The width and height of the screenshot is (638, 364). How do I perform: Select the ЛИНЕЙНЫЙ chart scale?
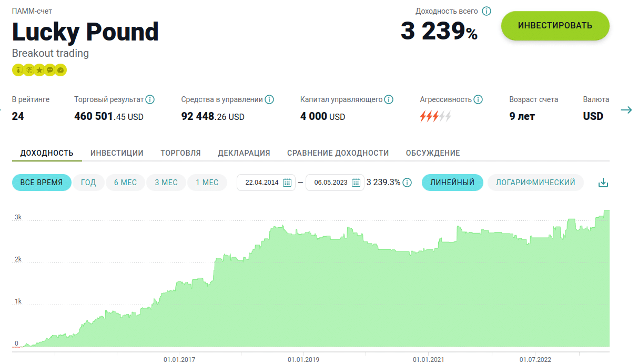pyautogui.click(x=452, y=183)
